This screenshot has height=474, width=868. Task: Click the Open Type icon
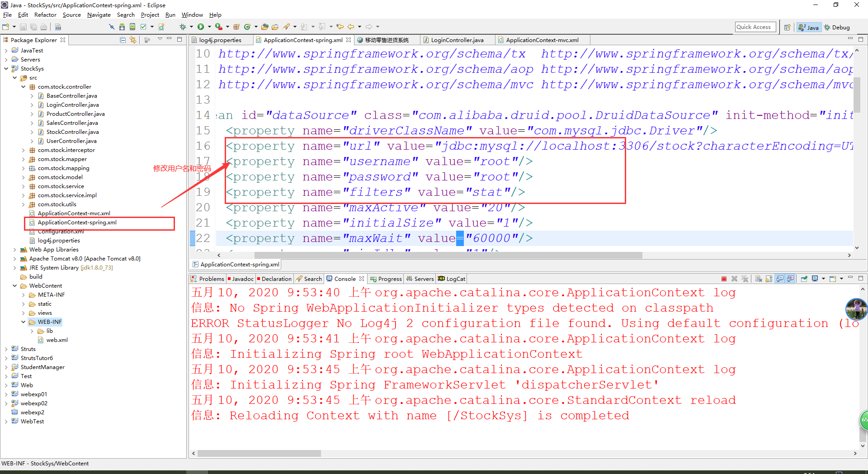pos(265,27)
